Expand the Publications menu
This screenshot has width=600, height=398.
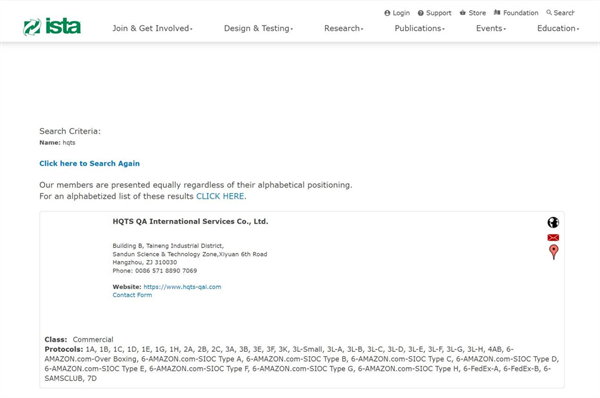(419, 28)
